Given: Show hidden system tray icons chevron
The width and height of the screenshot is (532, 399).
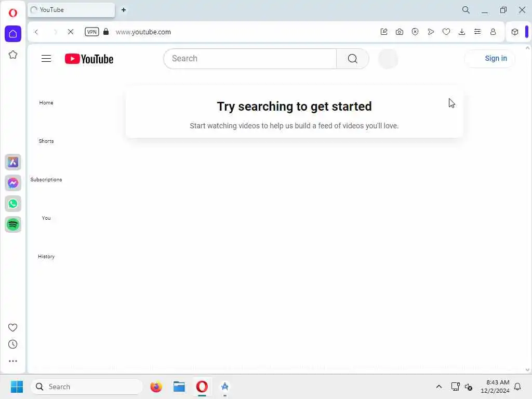Looking at the screenshot, I should (x=438, y=387).
